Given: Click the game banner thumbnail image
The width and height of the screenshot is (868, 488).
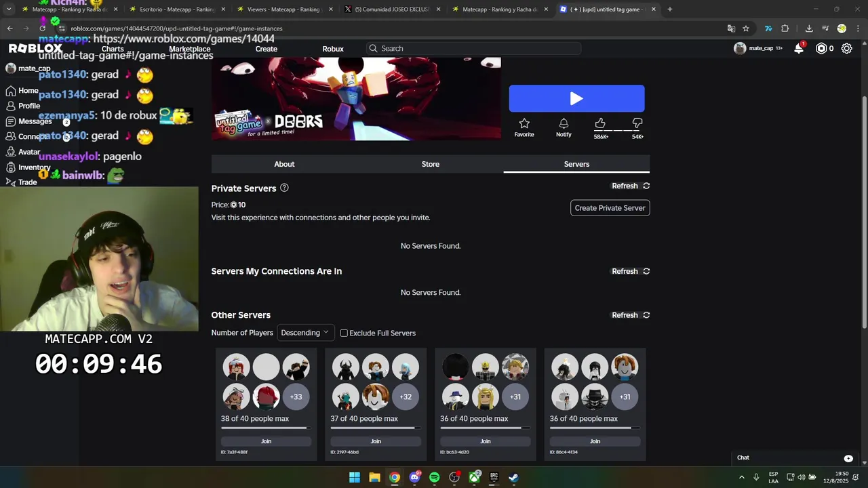Looking at the screenshot, I should 356,99.
